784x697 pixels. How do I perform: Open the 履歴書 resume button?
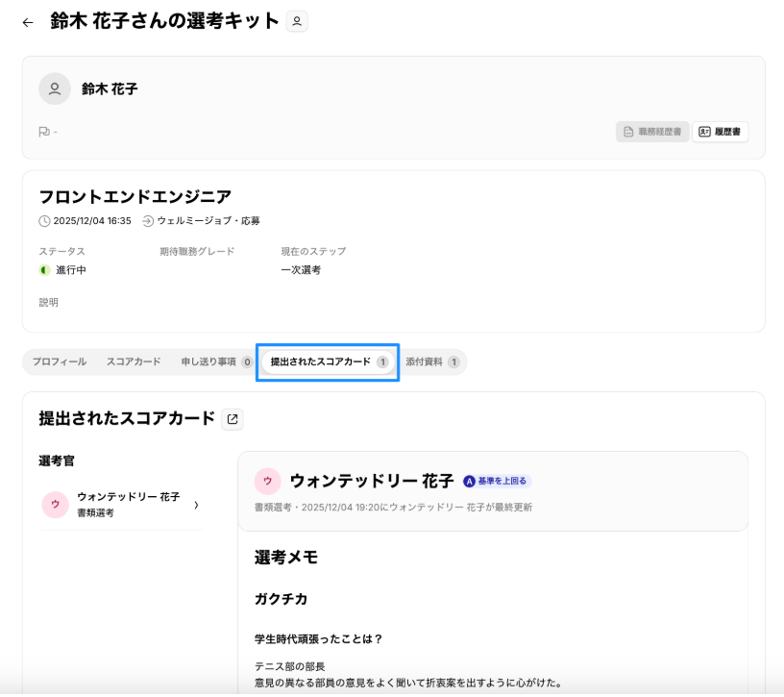pos(720,132)
